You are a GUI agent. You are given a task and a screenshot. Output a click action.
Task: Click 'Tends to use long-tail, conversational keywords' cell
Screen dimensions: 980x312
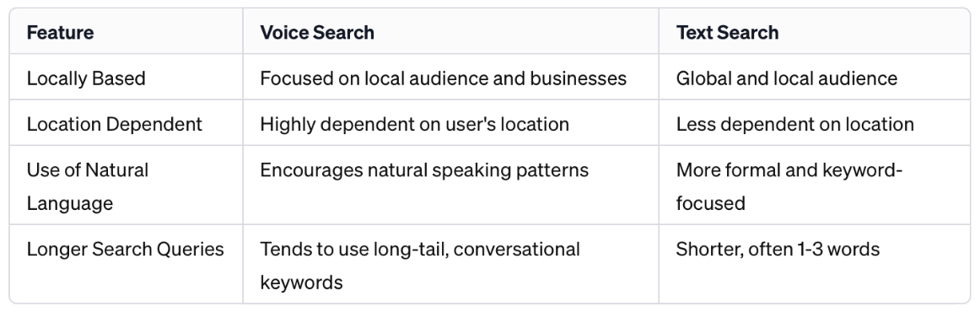pos(420,265)
